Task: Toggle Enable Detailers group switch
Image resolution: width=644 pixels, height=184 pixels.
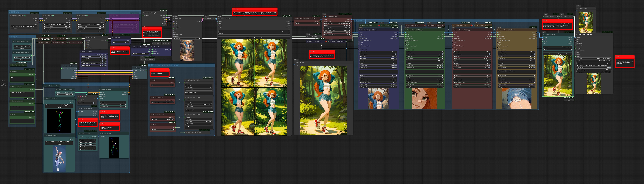Action: point(103,59)
